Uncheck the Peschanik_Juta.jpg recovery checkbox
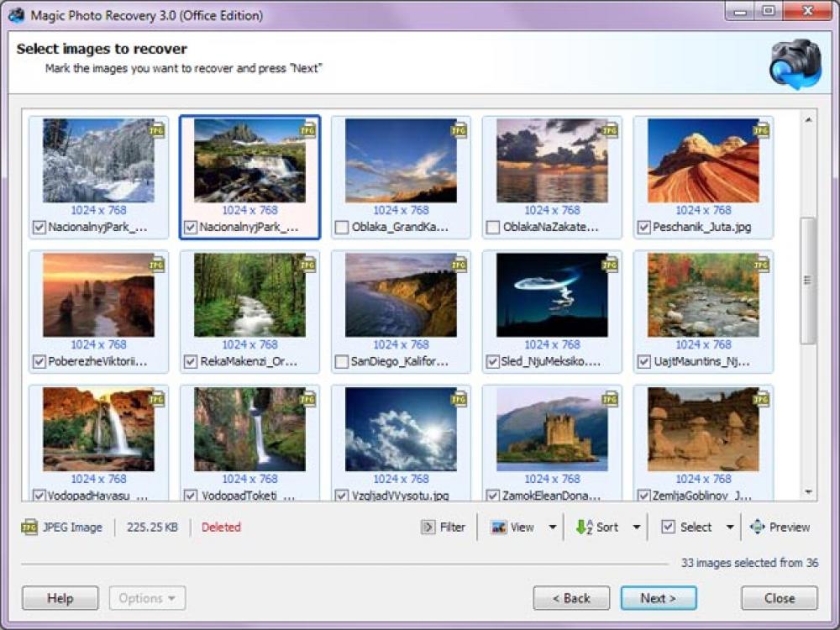 [x=643, y=227]
